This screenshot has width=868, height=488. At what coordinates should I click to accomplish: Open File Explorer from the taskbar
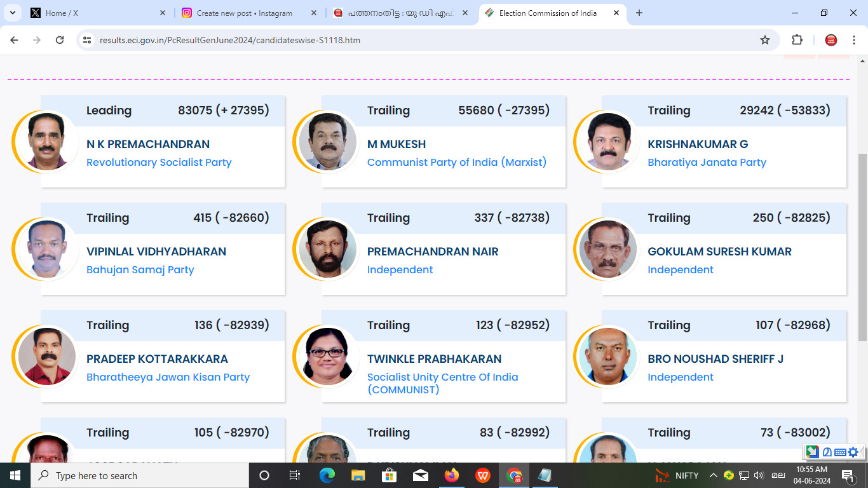(358, 475)
